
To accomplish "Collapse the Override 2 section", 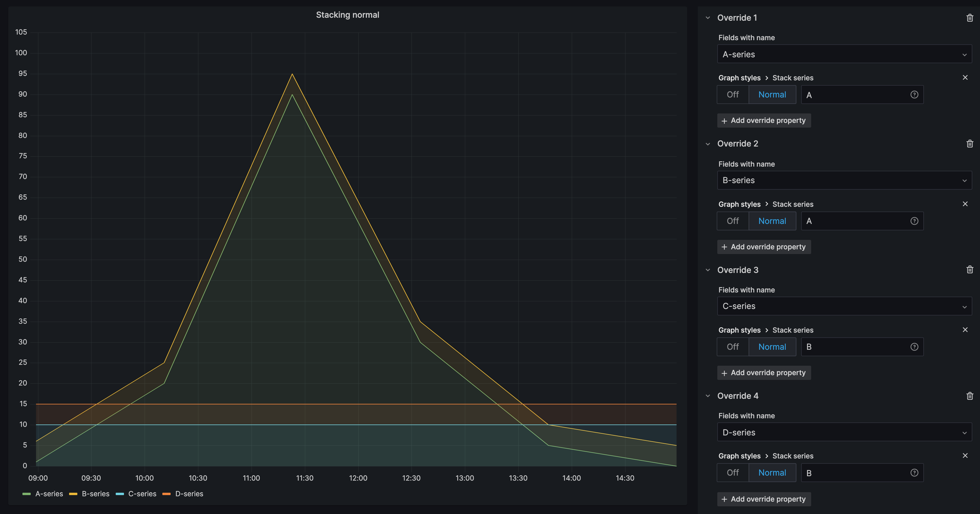I will (708, 144).
